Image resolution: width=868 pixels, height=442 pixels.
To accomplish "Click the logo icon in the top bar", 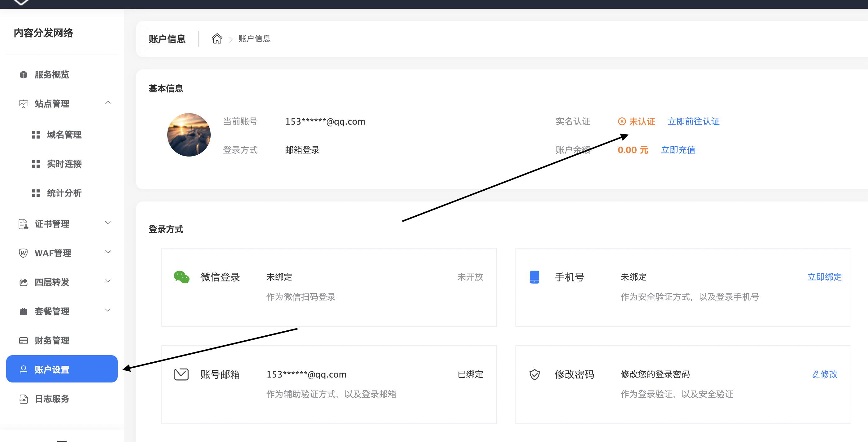I will [21, 2].
